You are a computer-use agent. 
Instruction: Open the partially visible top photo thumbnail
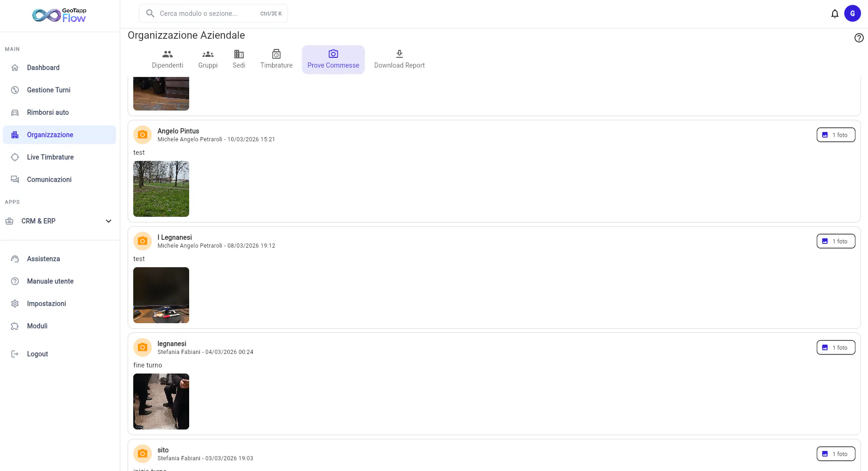click(x=161, y=94)
